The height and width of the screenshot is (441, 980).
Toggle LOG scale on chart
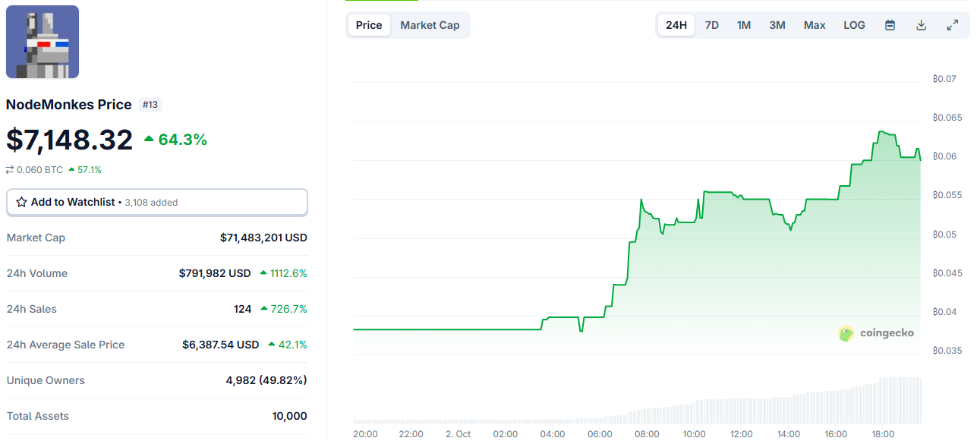coord(854,25)
